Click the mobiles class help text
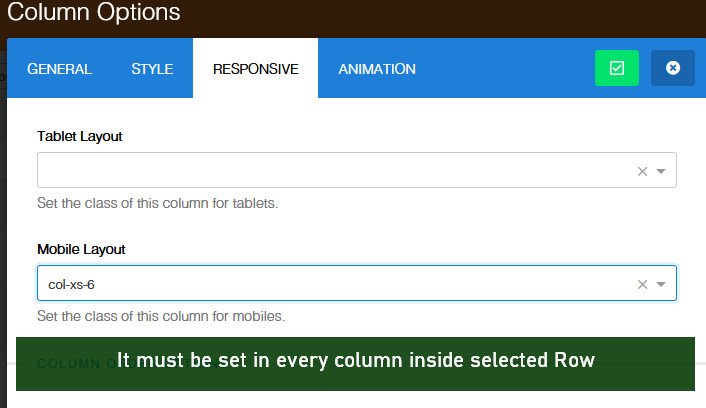This screenshot has height=408, width=706. (160, 316)
